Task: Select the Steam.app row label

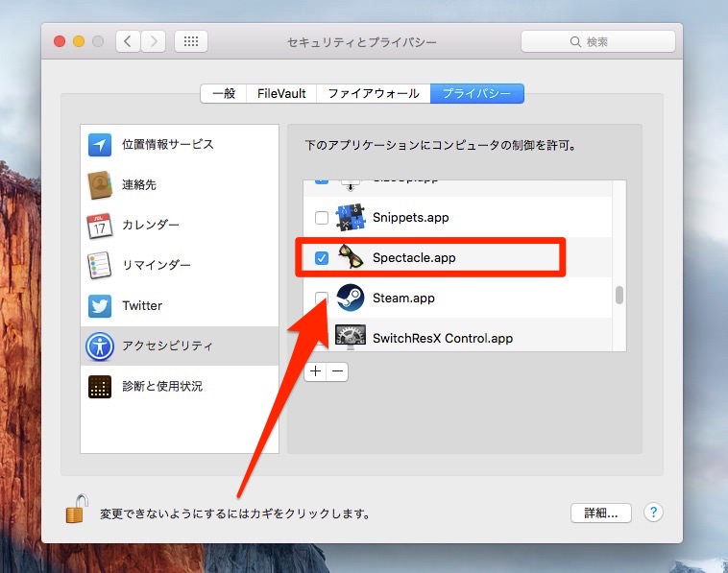Action: point(403,298)
